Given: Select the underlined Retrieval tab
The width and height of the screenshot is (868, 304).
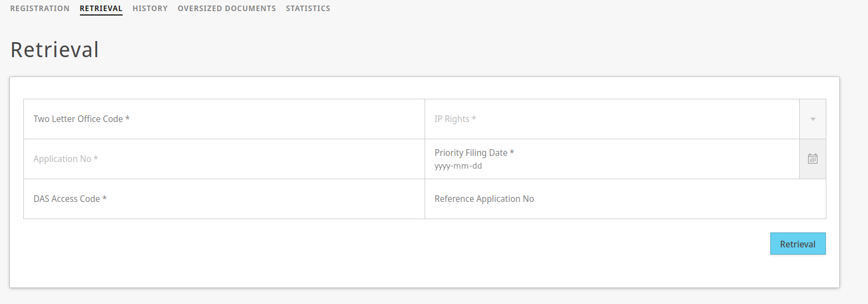Looking at the screenshot, I should [x=101, y=8].
